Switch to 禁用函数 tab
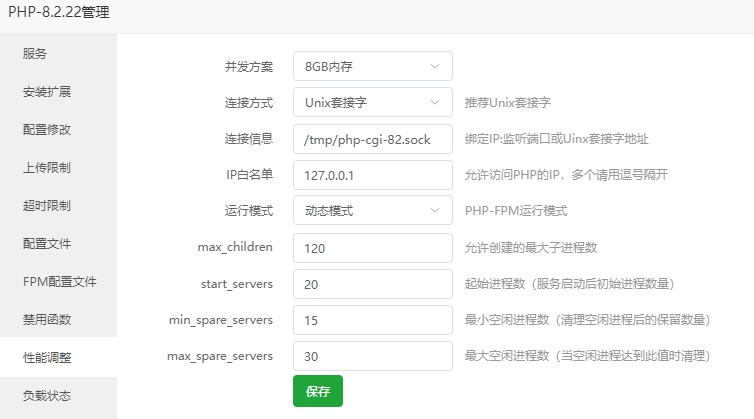 point(58,319)
